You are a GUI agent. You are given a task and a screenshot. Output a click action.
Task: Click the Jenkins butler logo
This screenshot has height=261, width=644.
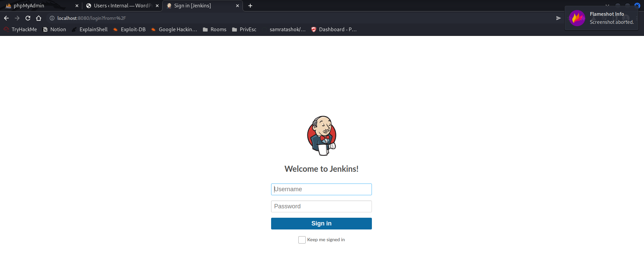click(321, 136)
